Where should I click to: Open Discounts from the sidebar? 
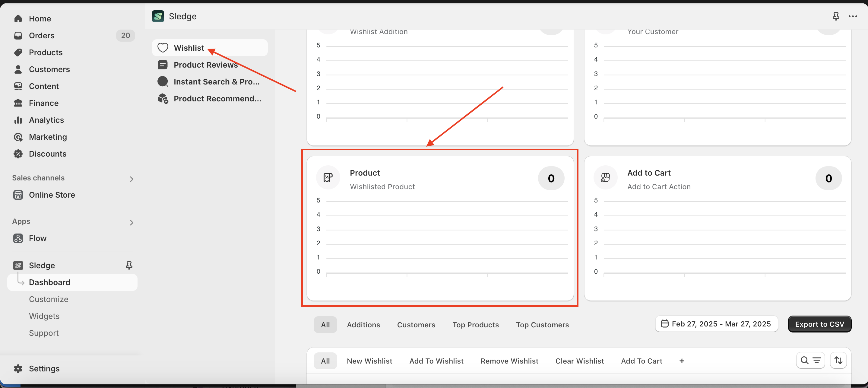48,154
